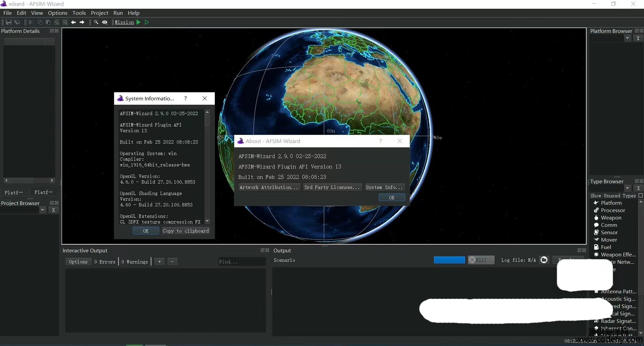Click the outlined green play icon
This screenshot has height=346, width=644.
point(147,22)
